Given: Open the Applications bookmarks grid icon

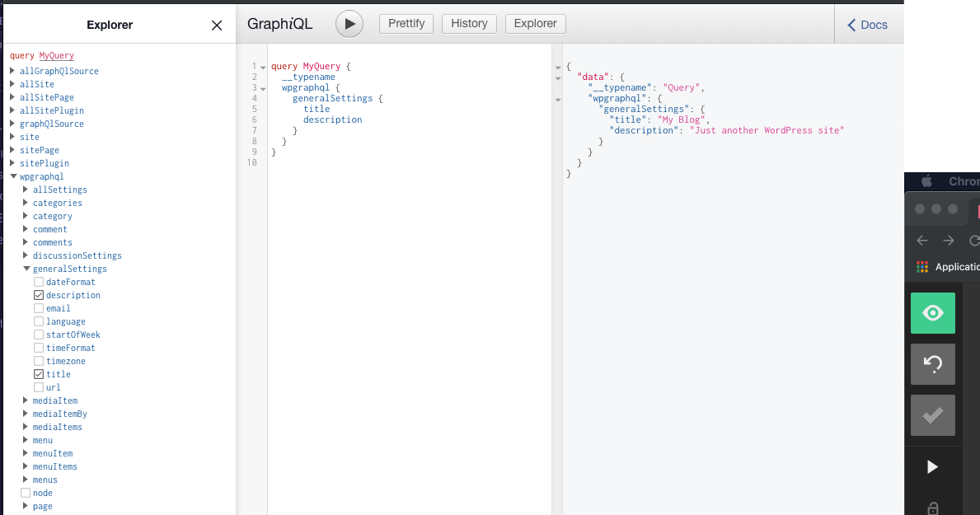Looking at the screenshot, I should point(921,267).
